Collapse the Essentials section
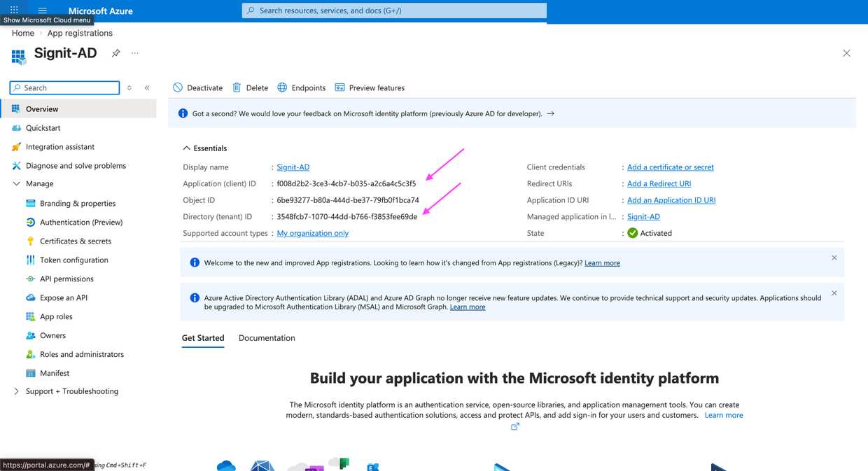868x471 pixels. coord(205,148)
